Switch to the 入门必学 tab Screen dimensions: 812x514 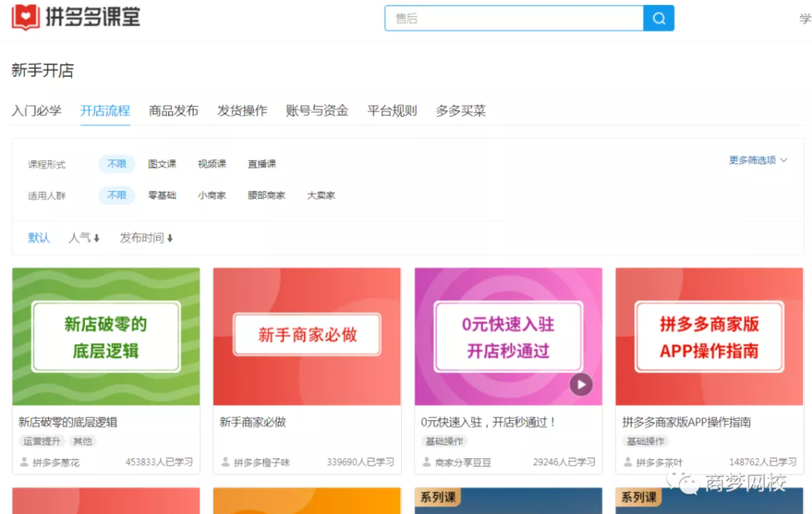(x=36, y=111)
